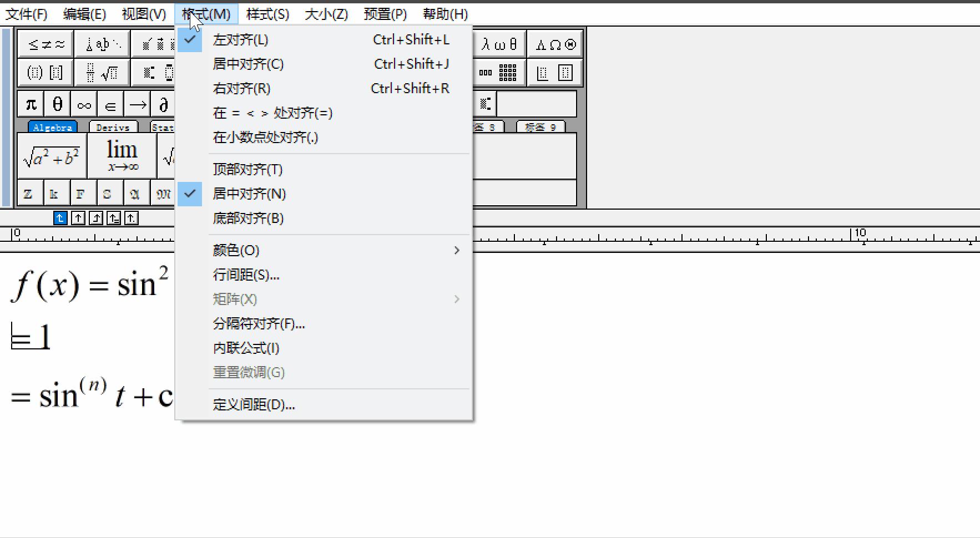Open the boxes templates palette
Image resolution: width=980 pixels, height=538 pixels.
tap(555, 73)
